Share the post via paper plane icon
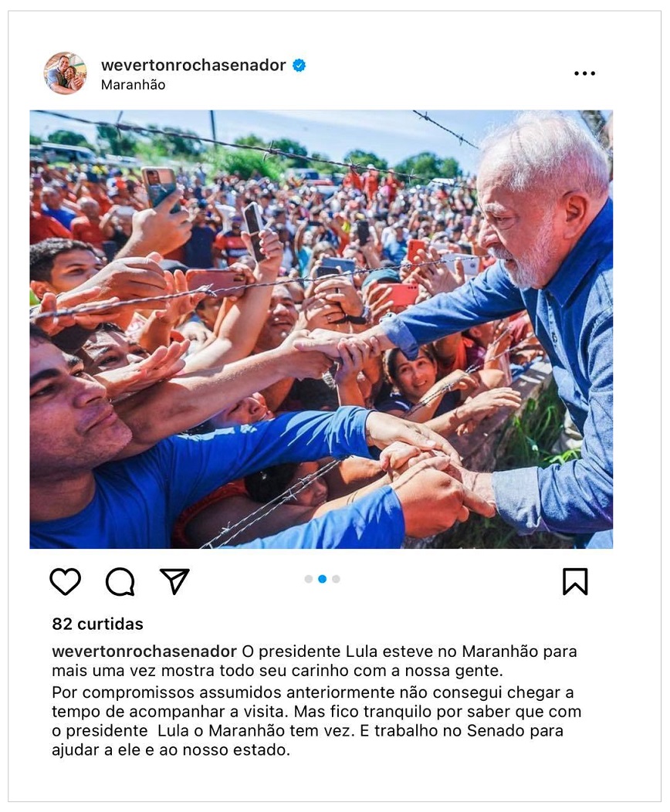 coord(174,581)
